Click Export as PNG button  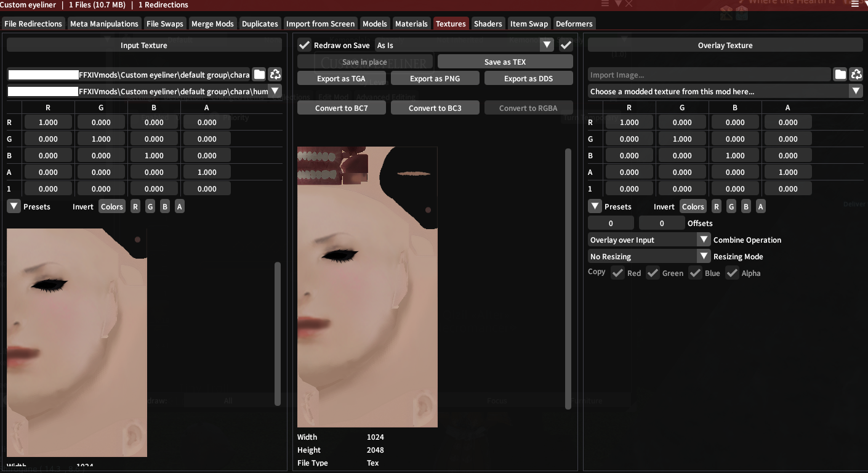[x=435, y=78]
